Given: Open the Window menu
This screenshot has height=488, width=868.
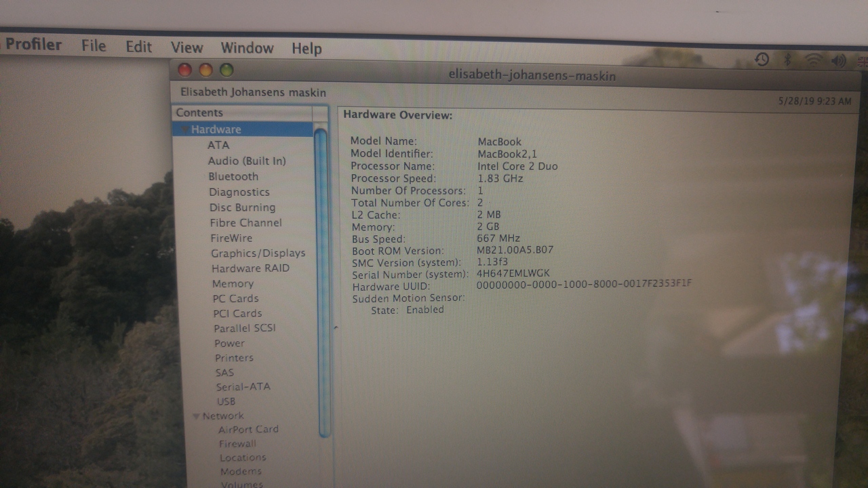Looking at the screenshot, I should (x=247, y=48).
